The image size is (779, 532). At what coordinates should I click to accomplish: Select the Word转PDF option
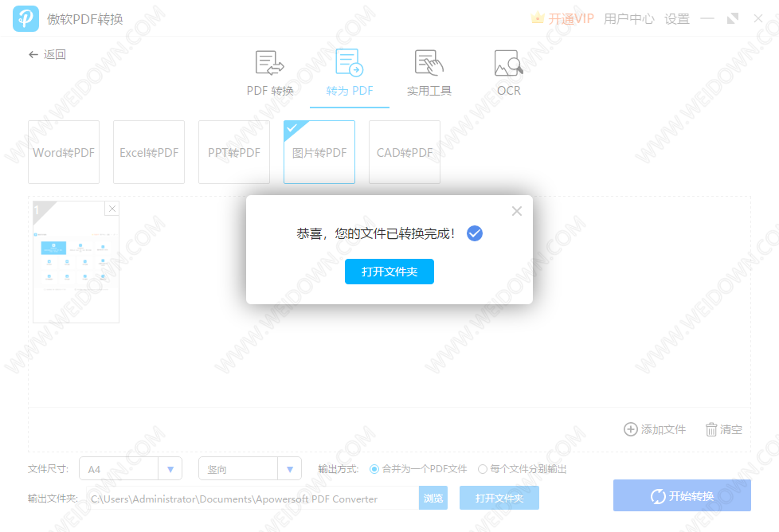point(64,152)
